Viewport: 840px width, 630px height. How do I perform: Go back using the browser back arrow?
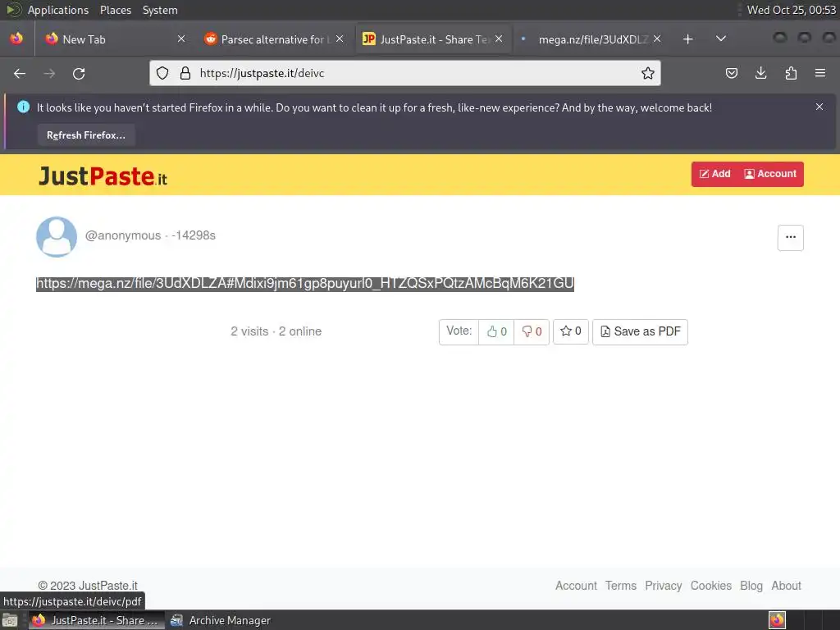(20, 73)
